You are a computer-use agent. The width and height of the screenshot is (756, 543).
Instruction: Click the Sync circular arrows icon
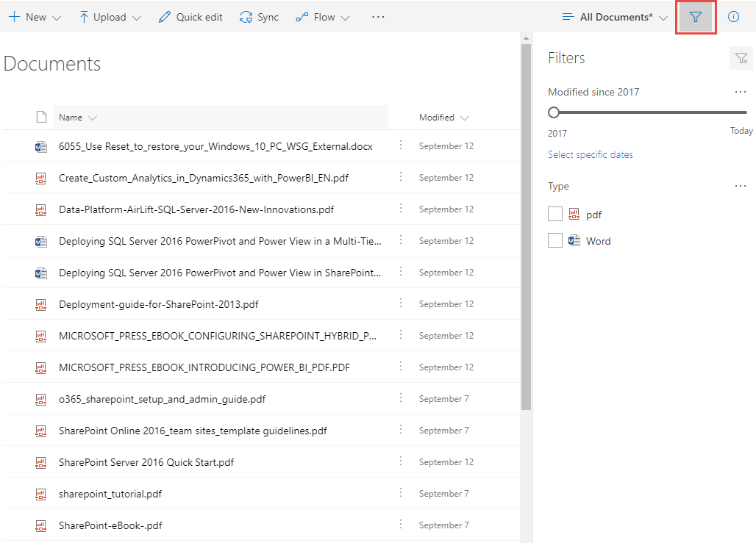246,17
